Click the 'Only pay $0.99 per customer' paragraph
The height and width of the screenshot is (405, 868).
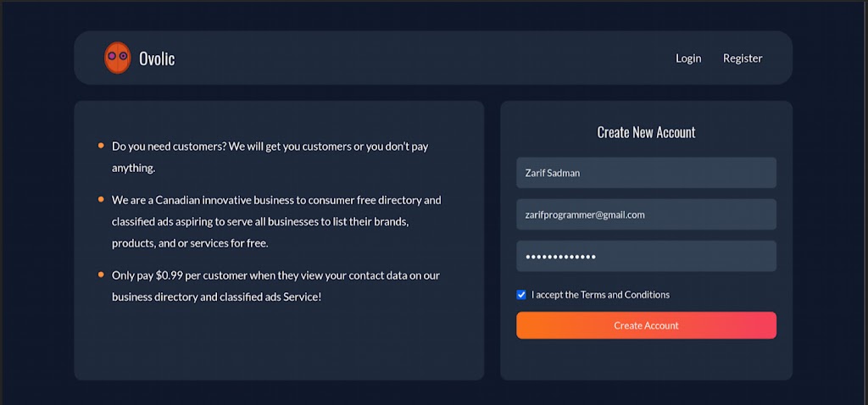275,286
